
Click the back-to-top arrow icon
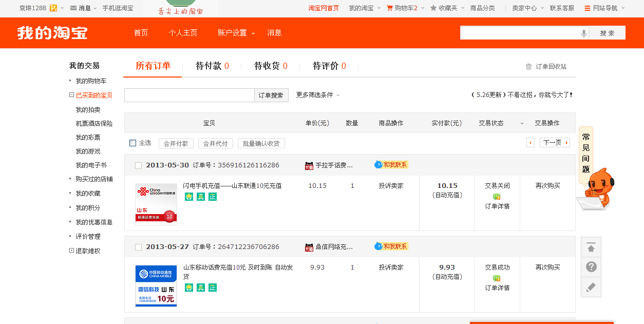point(591,247)
